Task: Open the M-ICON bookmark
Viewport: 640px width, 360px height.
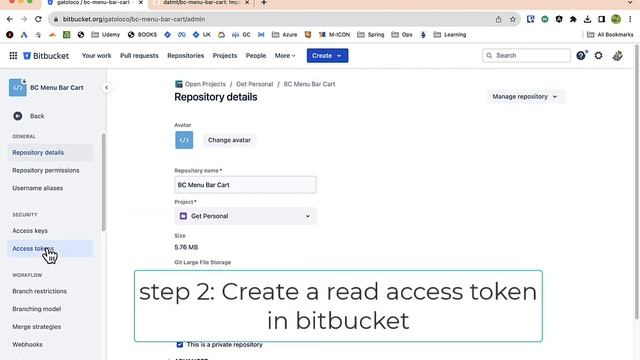Action: [334, 35]
